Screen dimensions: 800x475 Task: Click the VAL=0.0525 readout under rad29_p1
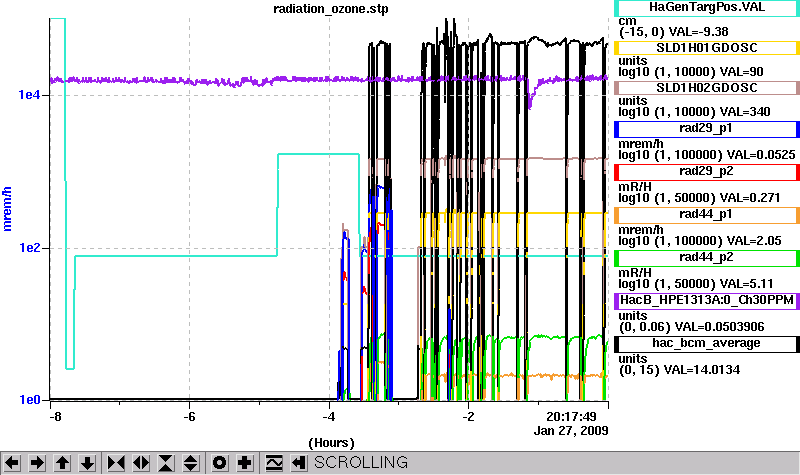coord(761,155)
